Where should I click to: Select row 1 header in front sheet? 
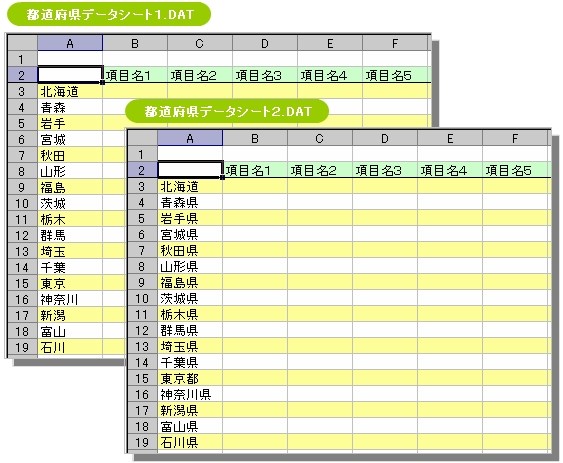pyautogui.click(x=142, y=154)
